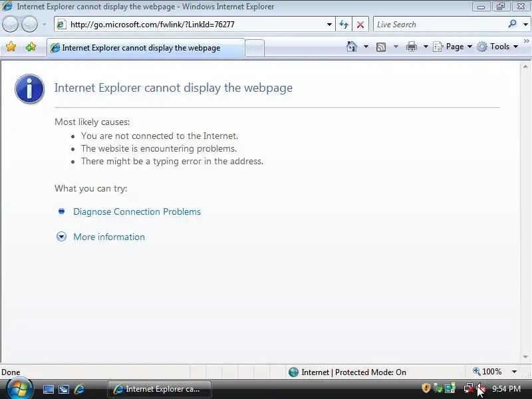Viewport: 532px width, 399px height.
Task: Click the RSS Feeds icon
Action: click(x=381, y=47)
